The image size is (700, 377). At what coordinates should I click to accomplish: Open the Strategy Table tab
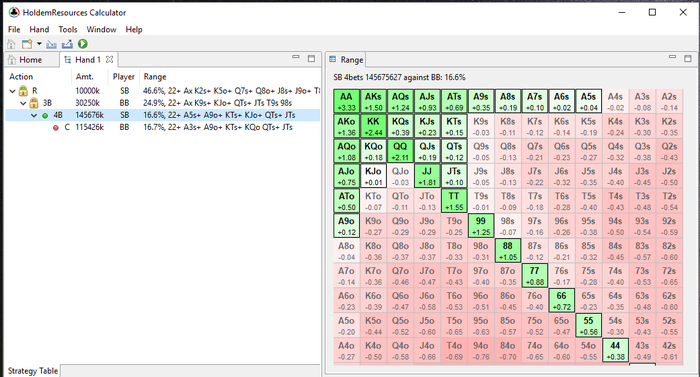[x=33, y=371]
